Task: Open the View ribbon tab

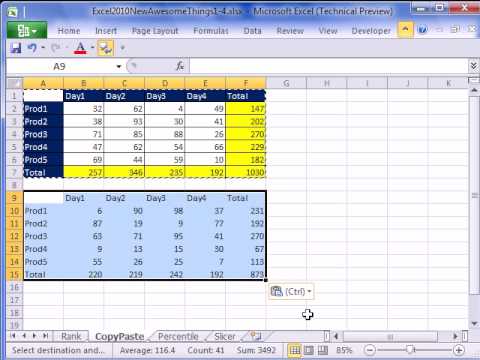Action: pyautogui.click(x=328, y=31)
